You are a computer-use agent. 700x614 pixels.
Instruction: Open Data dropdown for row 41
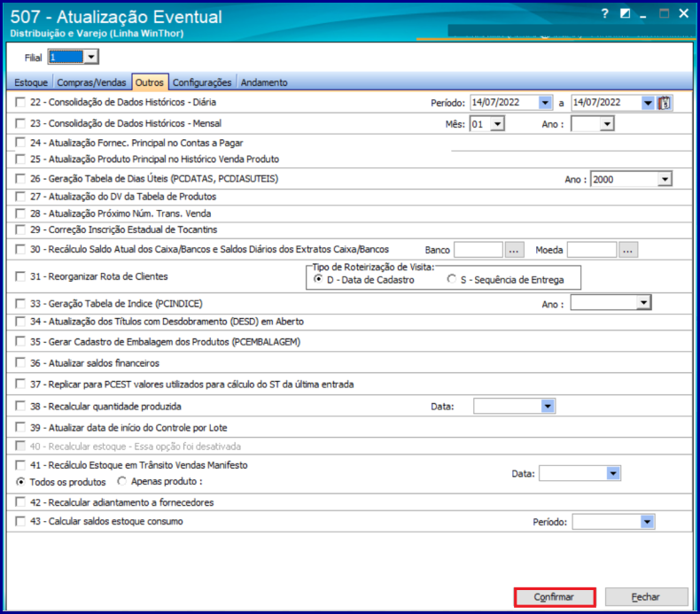613,473
